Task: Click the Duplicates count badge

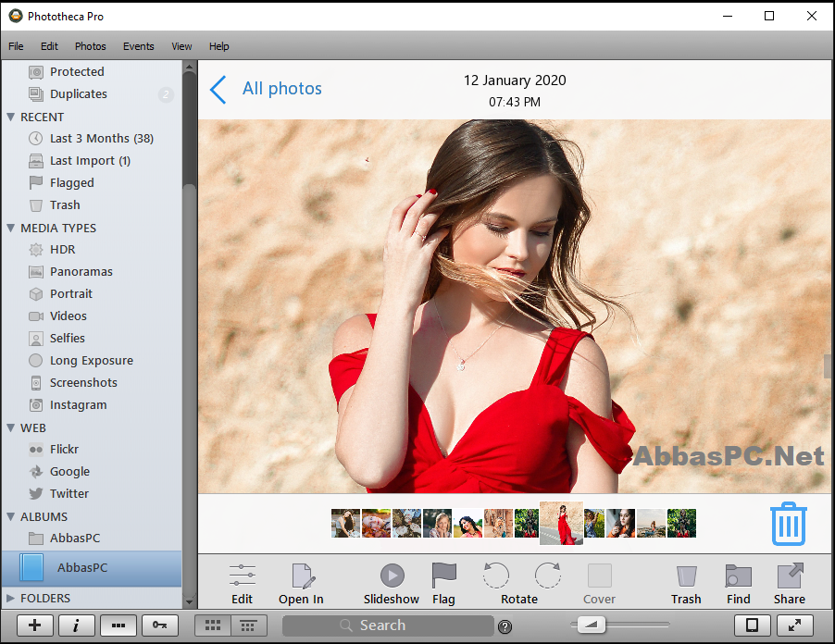Action: coord(166,94)
